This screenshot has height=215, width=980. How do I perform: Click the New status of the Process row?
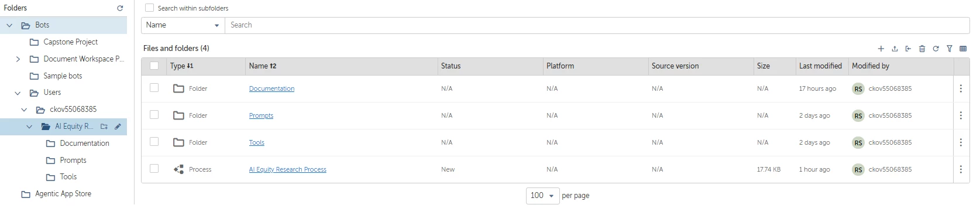448,170
